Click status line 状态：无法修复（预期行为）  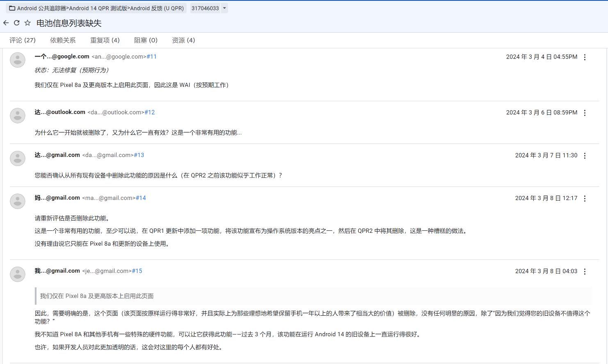coord(72,70)
